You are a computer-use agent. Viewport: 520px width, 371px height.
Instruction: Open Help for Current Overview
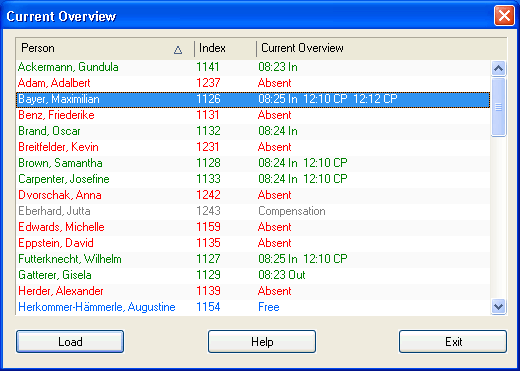pos(262,341)
